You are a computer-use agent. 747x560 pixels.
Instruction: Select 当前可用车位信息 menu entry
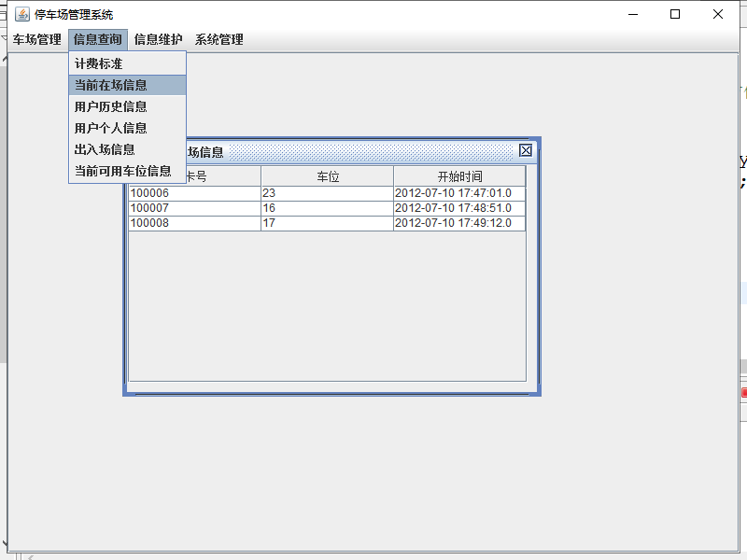click(127, 171)
